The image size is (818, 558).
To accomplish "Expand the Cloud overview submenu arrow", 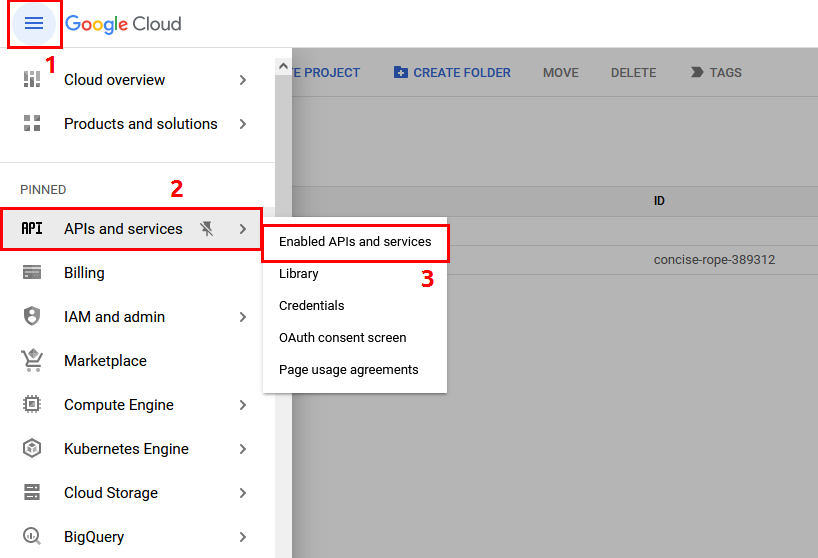I will [x=243, y=80].
